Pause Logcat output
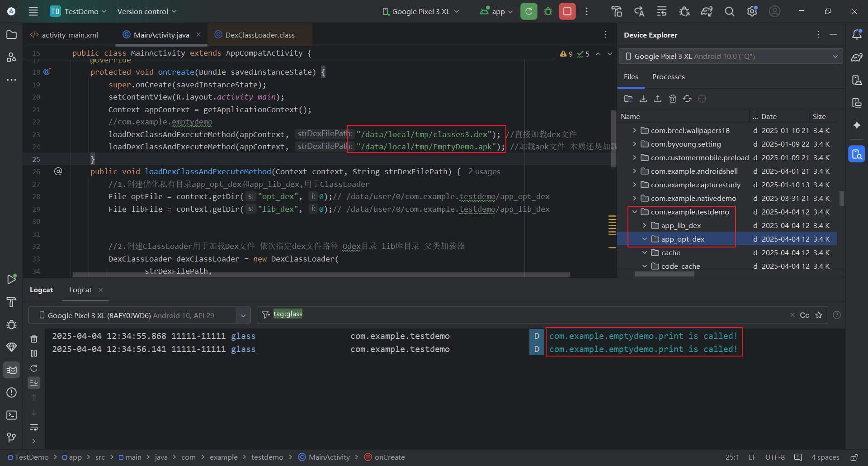 [x=34, y=353]
